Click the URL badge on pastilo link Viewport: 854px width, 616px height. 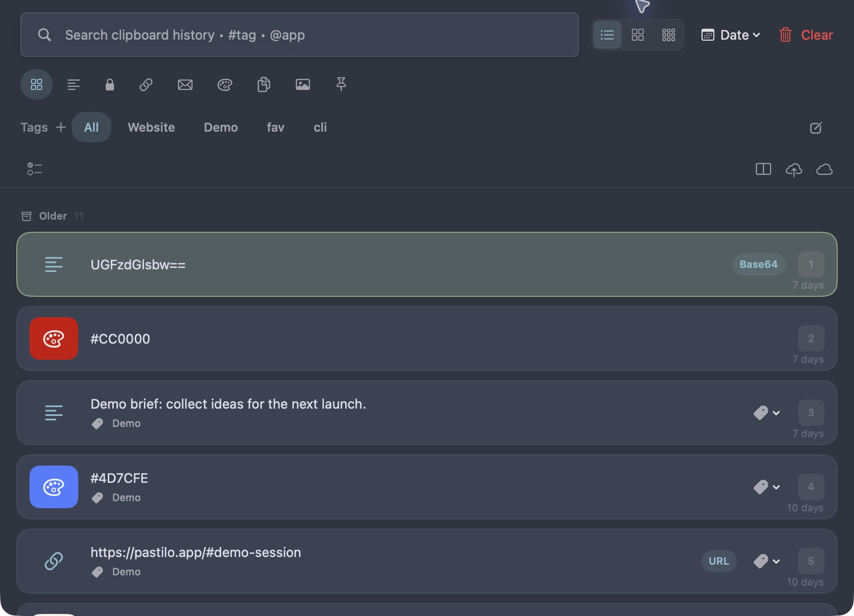click(719, 561)
